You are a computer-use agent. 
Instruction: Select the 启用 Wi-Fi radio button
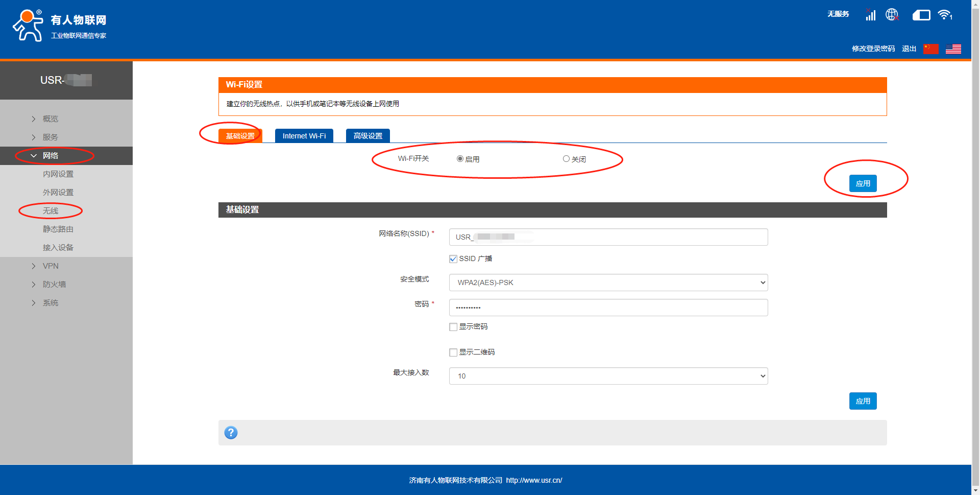point(460,159)
